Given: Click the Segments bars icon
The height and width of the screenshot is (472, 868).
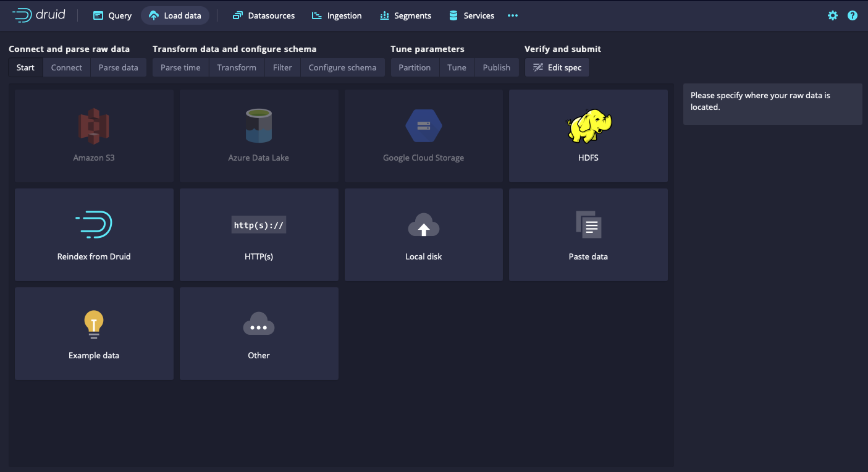Looking at the screenshot, I should (x=384, y=15).
